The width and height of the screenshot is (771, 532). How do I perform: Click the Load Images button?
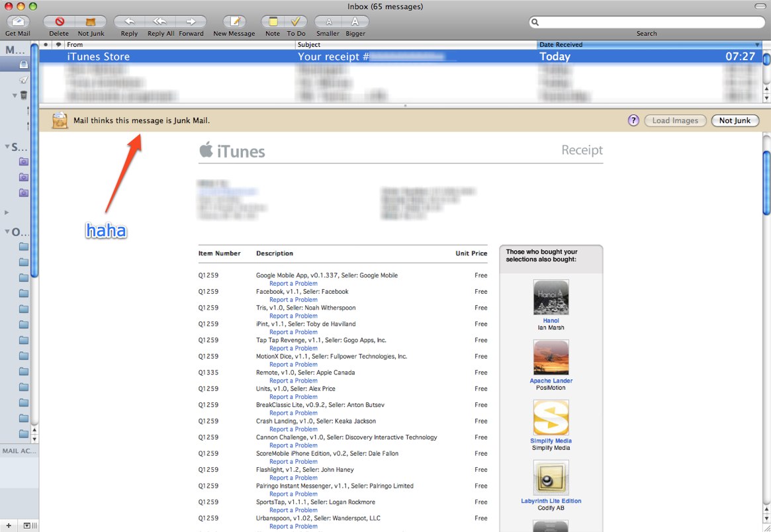tap(675, 120)
